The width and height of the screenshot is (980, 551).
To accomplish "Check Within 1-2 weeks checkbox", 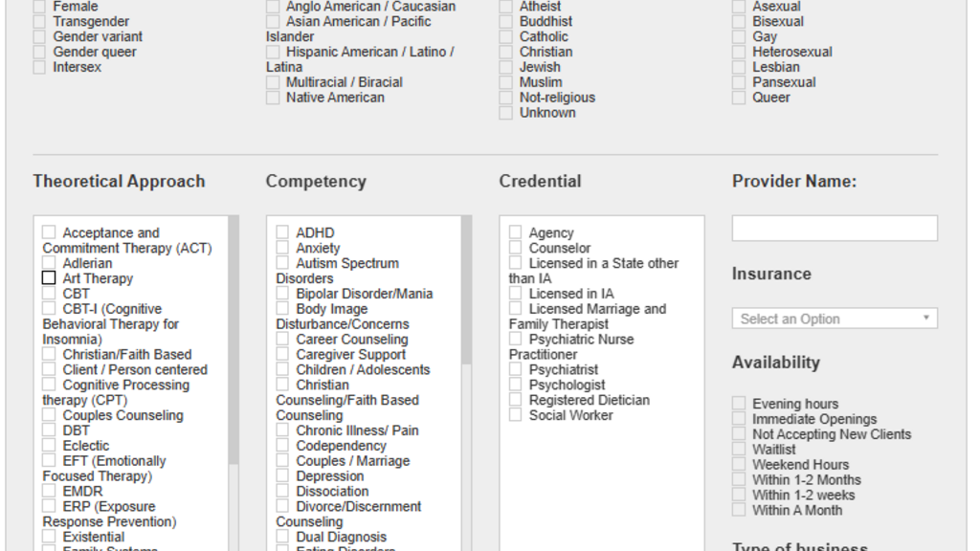I will pos(739,495).
